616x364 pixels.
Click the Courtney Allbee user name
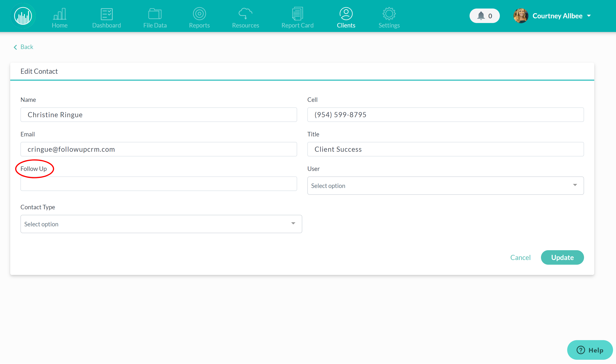coord(557,16)
